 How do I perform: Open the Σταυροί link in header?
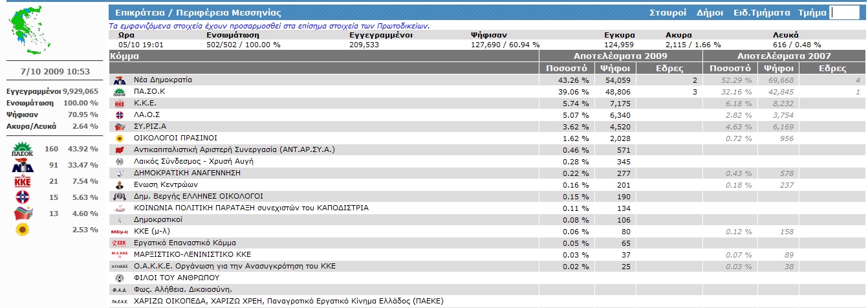[667, 13]
